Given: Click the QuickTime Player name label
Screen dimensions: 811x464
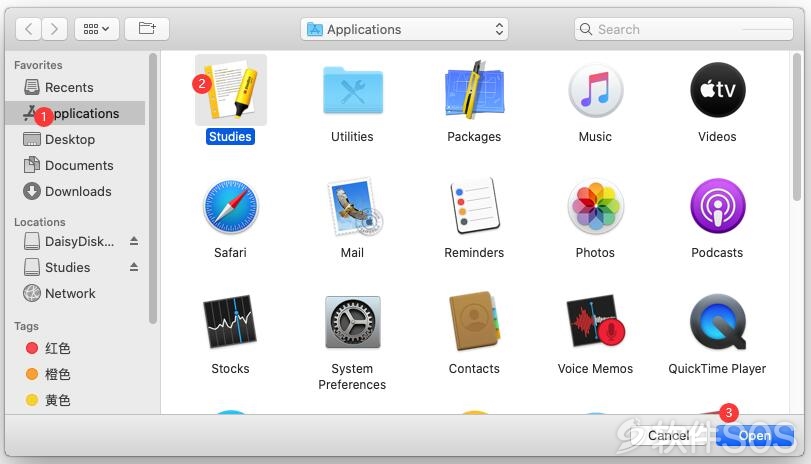Looking at the screenshot, I should 717,369.
